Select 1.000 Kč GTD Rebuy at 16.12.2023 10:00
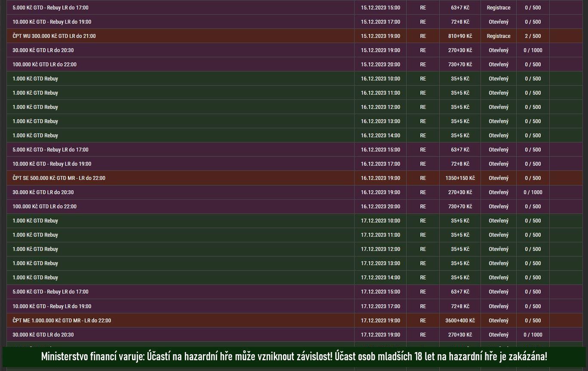This screenshot has width=588, height=371. pos(35,79)
